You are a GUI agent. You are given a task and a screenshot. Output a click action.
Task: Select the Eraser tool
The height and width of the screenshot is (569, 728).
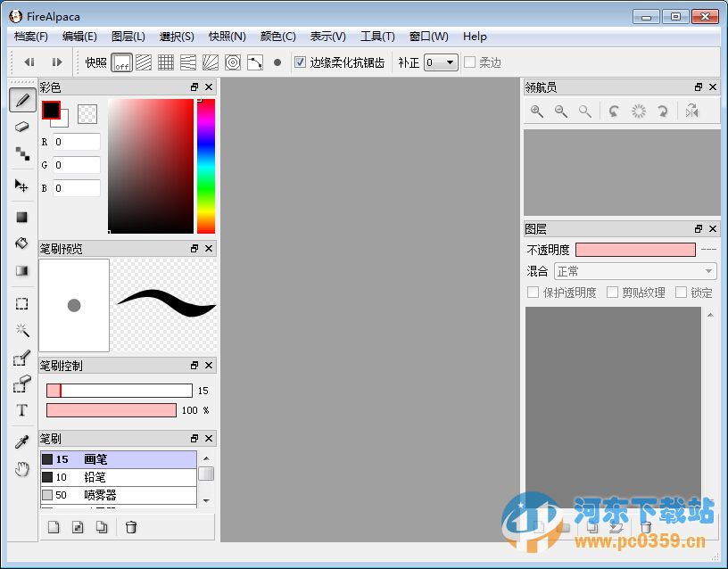(22, 127)
